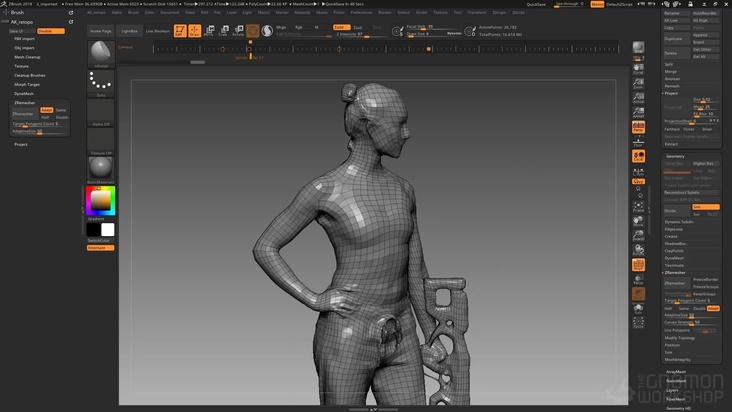The image size is (732, 412).
Task: Click the Xpose icon
Action: (638, 322)
